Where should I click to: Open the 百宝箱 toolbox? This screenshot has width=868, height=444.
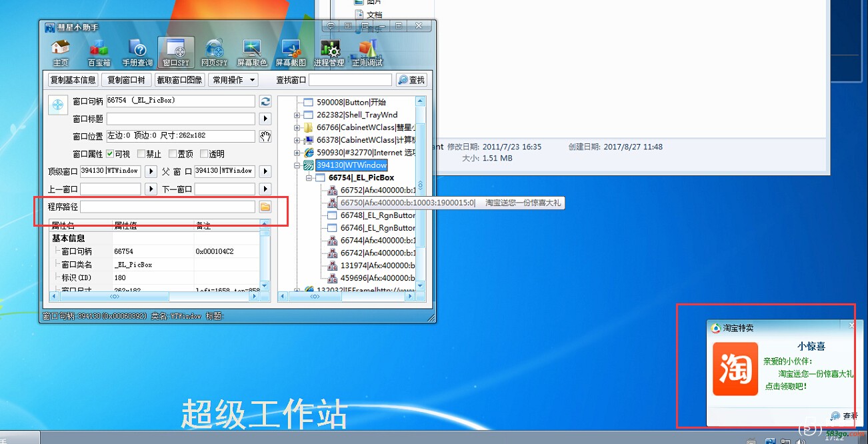pos(99,53)
